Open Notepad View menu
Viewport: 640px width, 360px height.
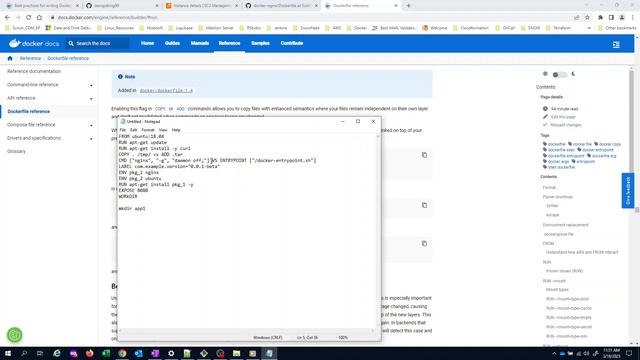[x=163, y=130]
